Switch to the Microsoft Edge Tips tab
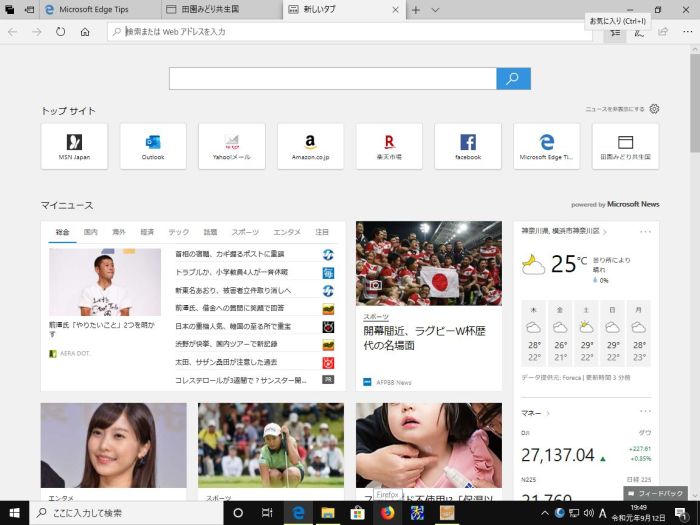Viewport: 700px width, 525px height. [x=100, y=10]
